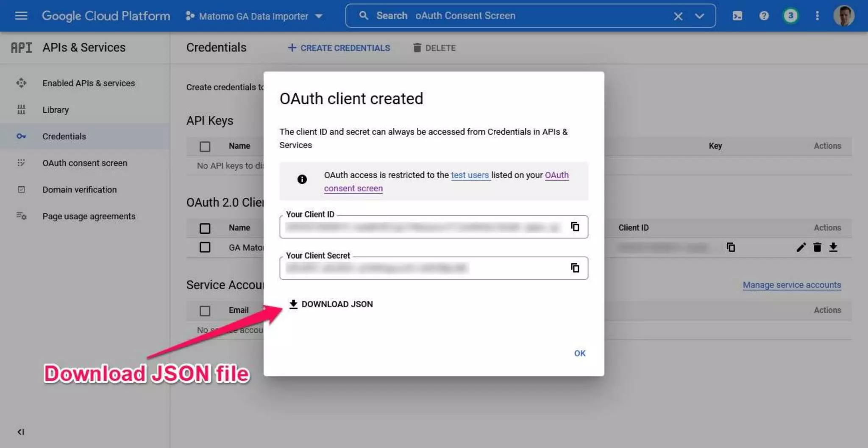
Task: Toggle the OAuth 2.0 Client IDs header checkbox
Action: [205, 229]
